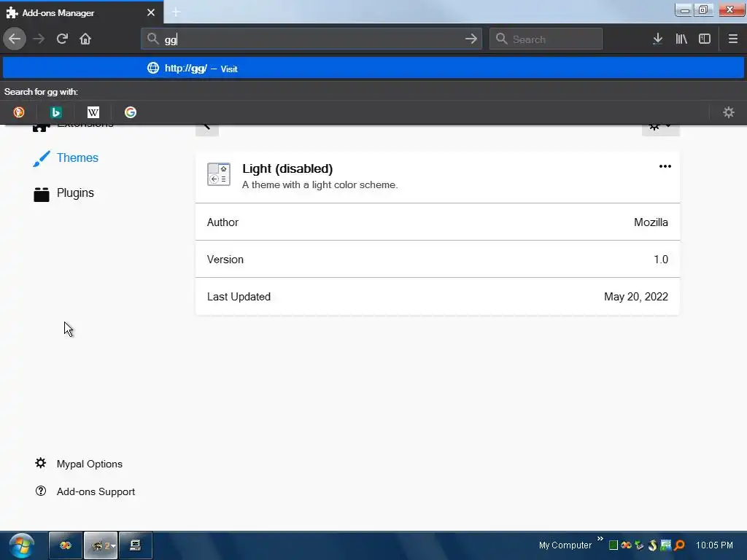Click the Go arrow in the address bar

pos(471,39)
